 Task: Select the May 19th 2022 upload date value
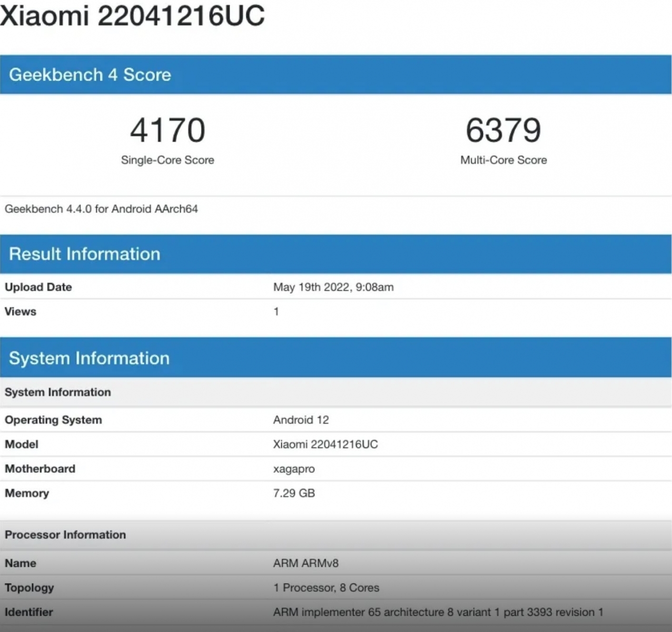[x=333, y=287]
